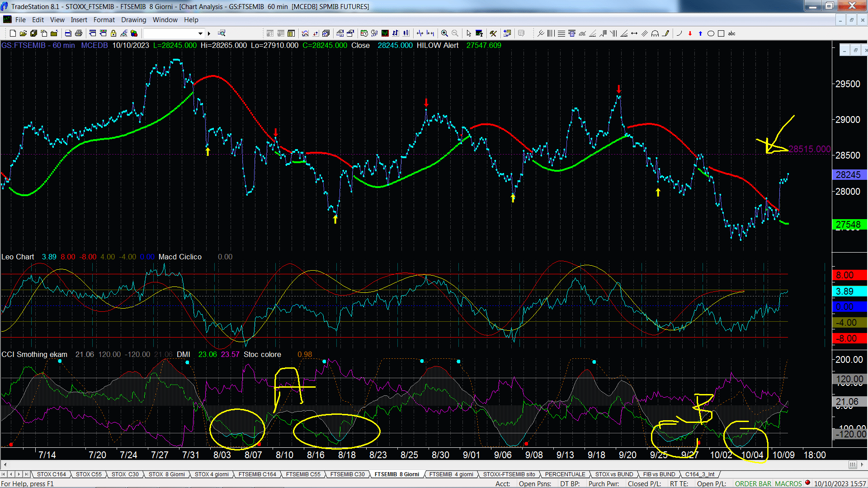This screenshot has width=868, height=488.
Task: Select the double-headed horizontal arrow tool
Action: pos(634,33)
